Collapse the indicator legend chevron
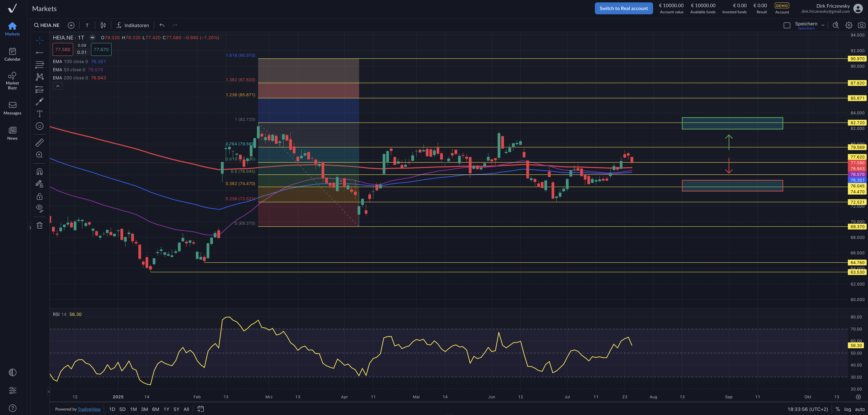Image resolution: width=868 pixels, height=415 pixels. point(58,86)
